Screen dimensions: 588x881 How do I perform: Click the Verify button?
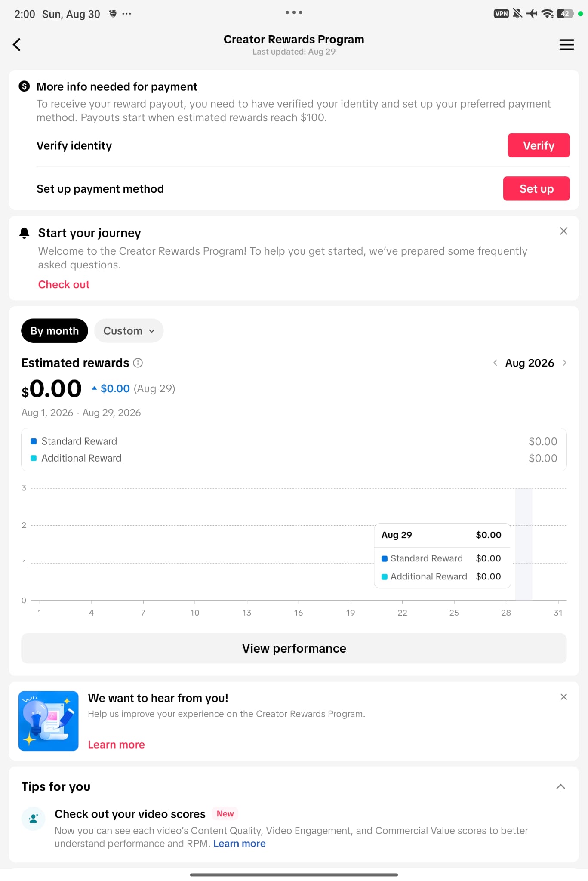click(x=539, y=145)
